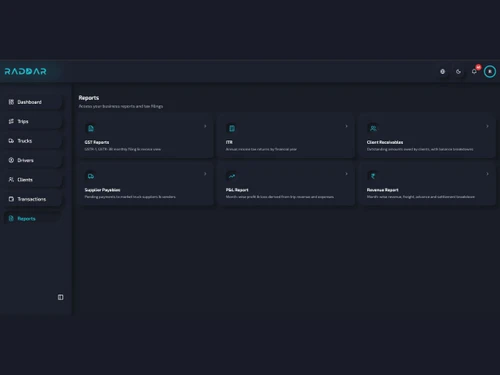
Task: Select Reports in sidebar
Action: click(x=33, y=218)
